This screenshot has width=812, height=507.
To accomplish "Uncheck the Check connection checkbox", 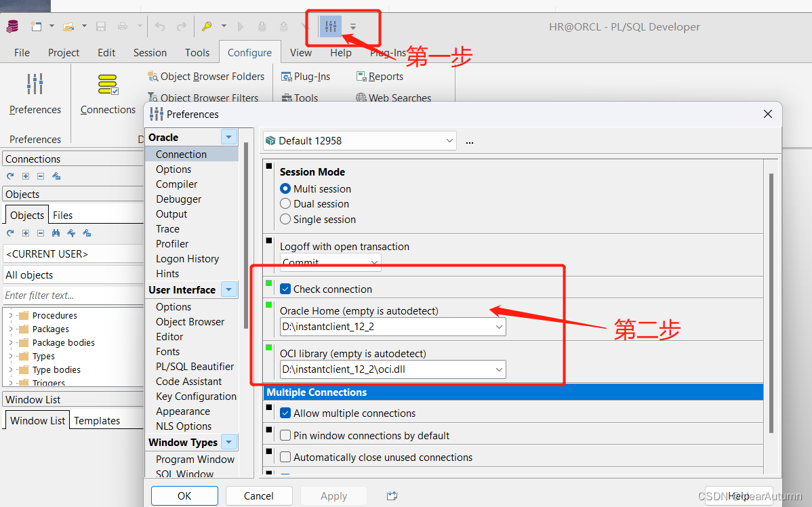I will (285, 287).
